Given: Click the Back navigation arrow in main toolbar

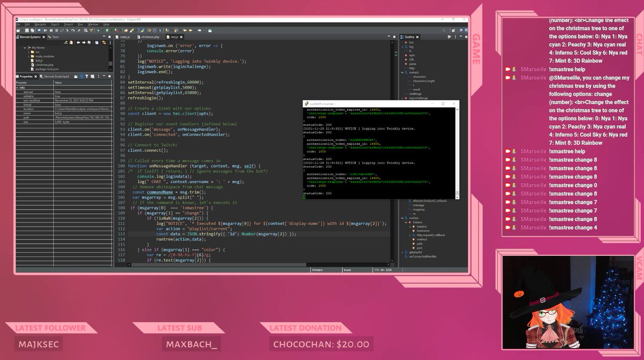Looking at the screenshot, I should click(x=191, y=30).
